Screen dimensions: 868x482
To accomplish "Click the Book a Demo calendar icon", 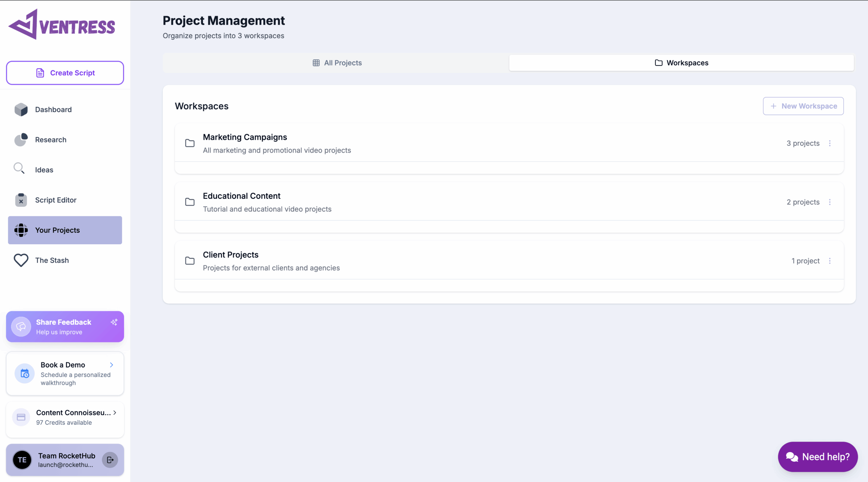I will pyautogui.click(x=25, y=373).
